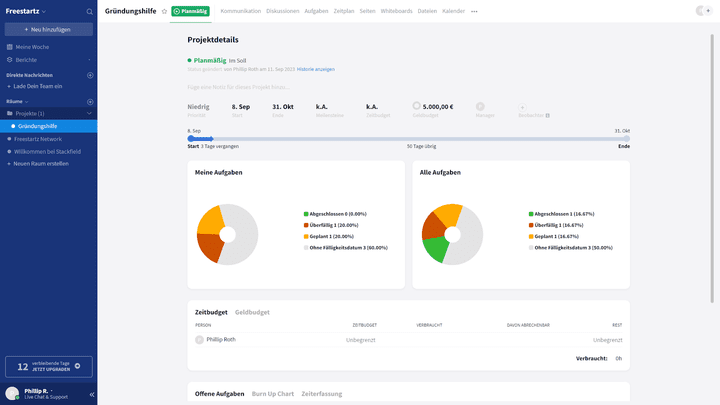Click Historie anzeigen link
Image resolution: width=720 pixels, height=405 pixels.
coord(315,69)
